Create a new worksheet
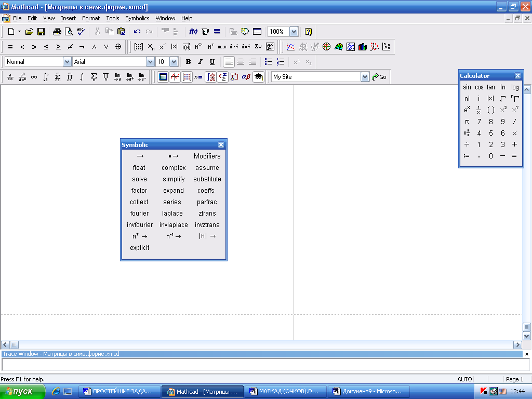The height and width of the screenshot is (399, 532). click(x=11, y=32)
